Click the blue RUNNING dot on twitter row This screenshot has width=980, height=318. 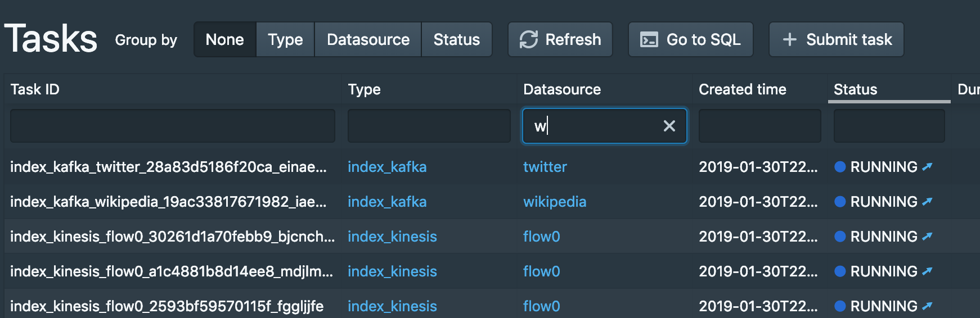(x=840, y=167)
